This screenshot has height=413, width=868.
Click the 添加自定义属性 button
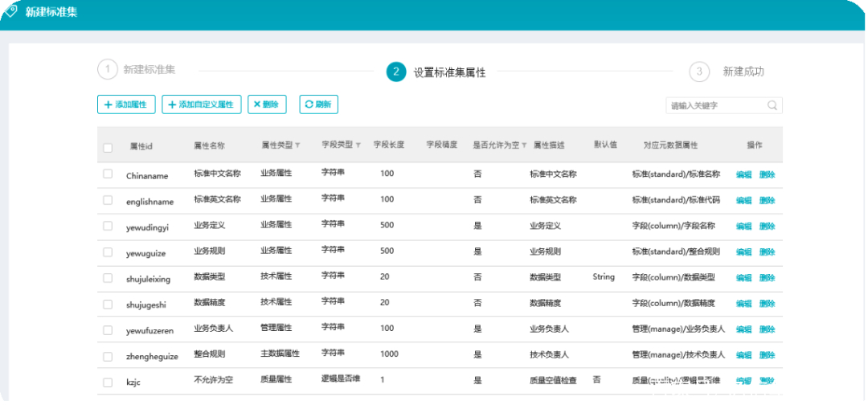click(201, 104)
